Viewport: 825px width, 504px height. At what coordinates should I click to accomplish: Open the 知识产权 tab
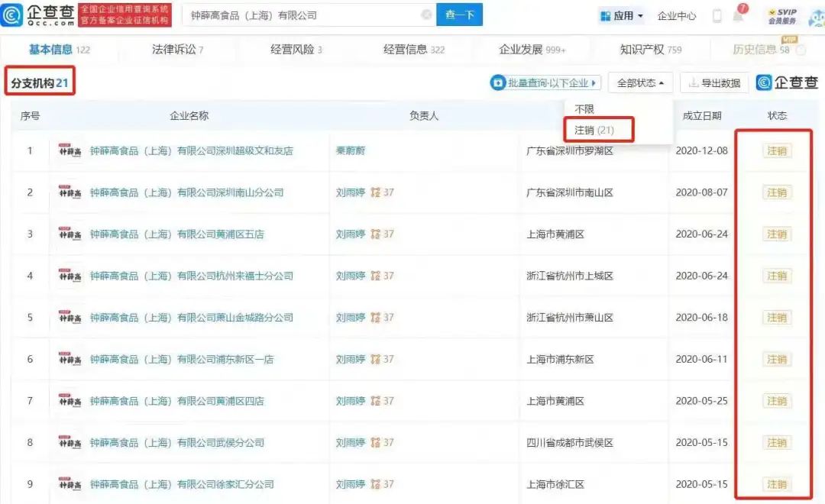coord(650,50)
